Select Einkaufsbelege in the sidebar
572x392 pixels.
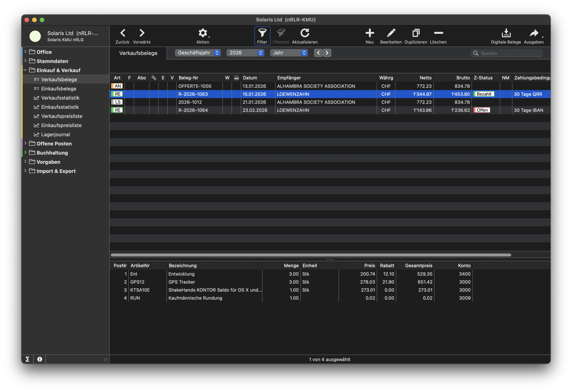tap(59, 89)
